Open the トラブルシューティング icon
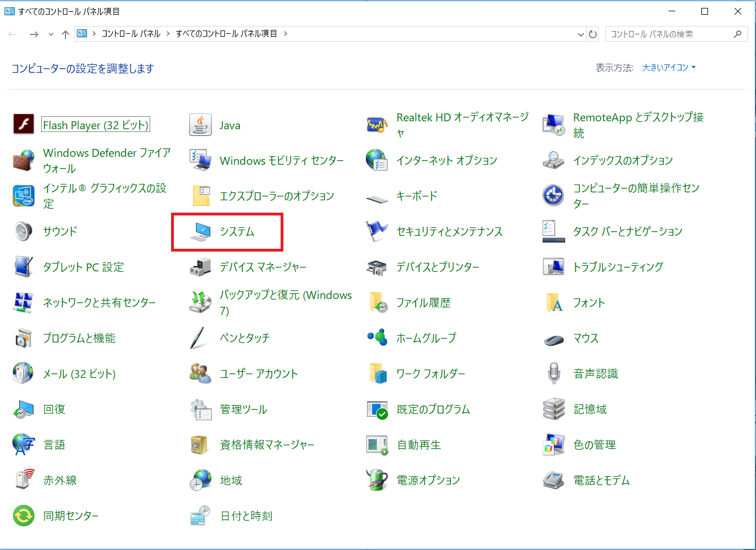 554,267
